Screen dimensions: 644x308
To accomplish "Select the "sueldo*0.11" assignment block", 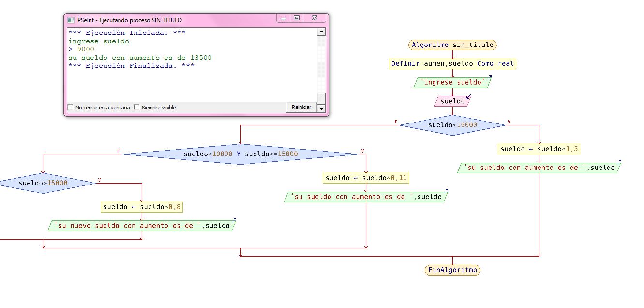I will (366, 178).
